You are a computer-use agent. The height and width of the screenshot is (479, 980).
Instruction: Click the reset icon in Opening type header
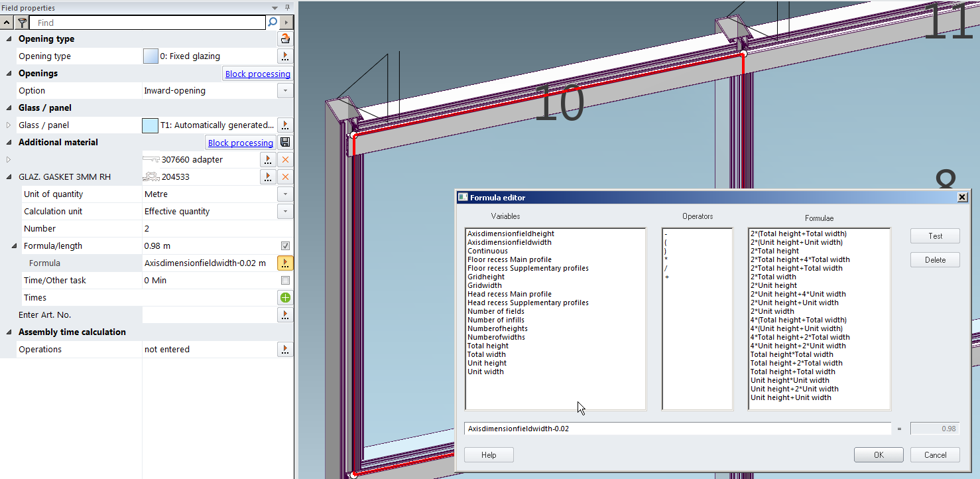pos(285,39)
